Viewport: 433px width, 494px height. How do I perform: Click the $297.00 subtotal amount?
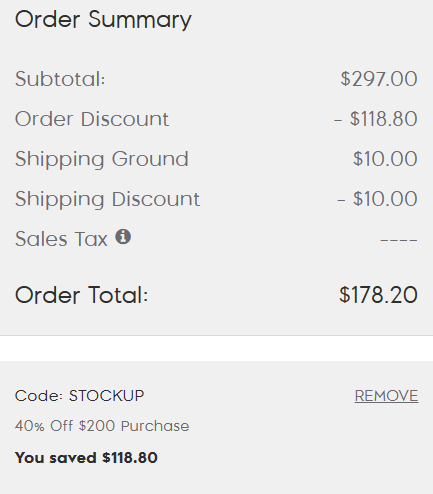[x=379, y=79]
